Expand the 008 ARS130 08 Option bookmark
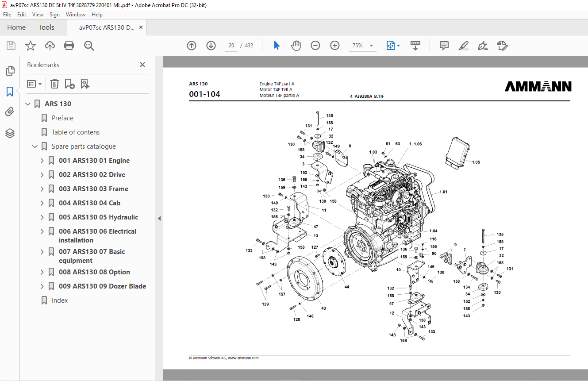Image resolution: width=588 pixels, height=381 pixels. [x=42, y=272]
